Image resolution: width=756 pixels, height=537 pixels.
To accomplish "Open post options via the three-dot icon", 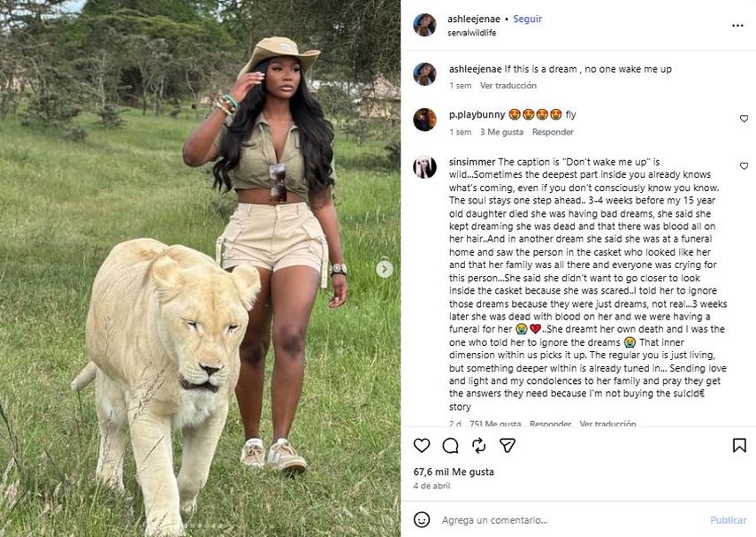I will point(737,27).
